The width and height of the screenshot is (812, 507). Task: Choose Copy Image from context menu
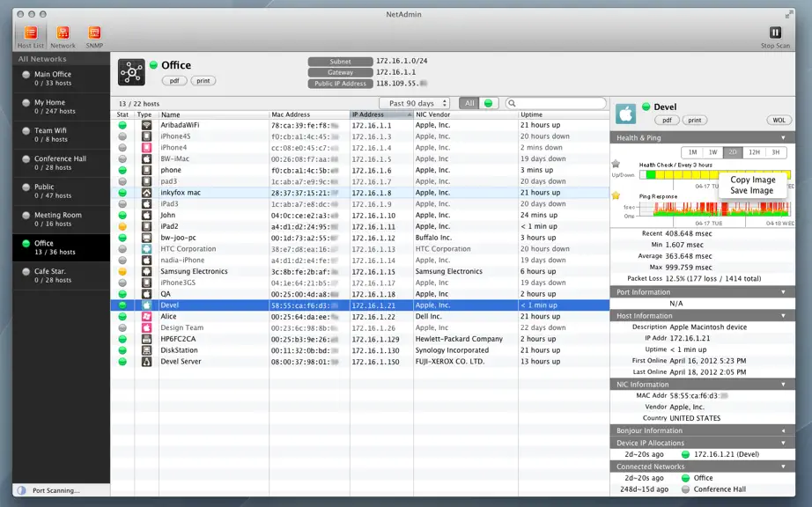point(752,180)
